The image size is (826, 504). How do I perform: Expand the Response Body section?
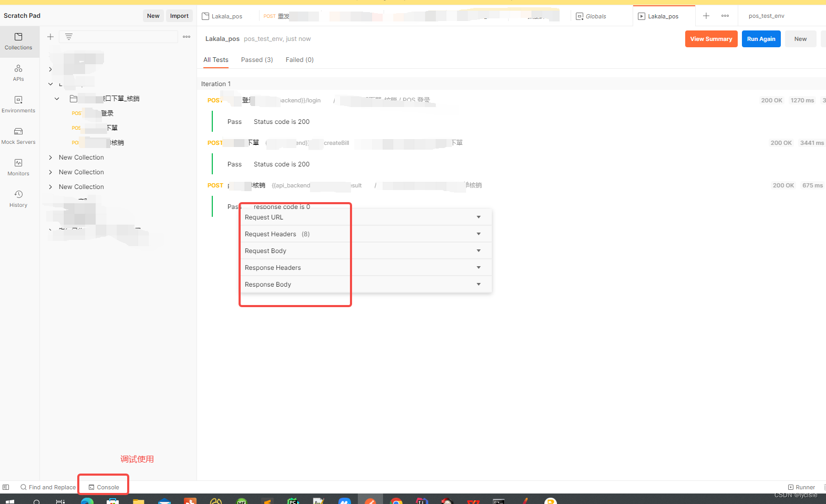[366, 284]
